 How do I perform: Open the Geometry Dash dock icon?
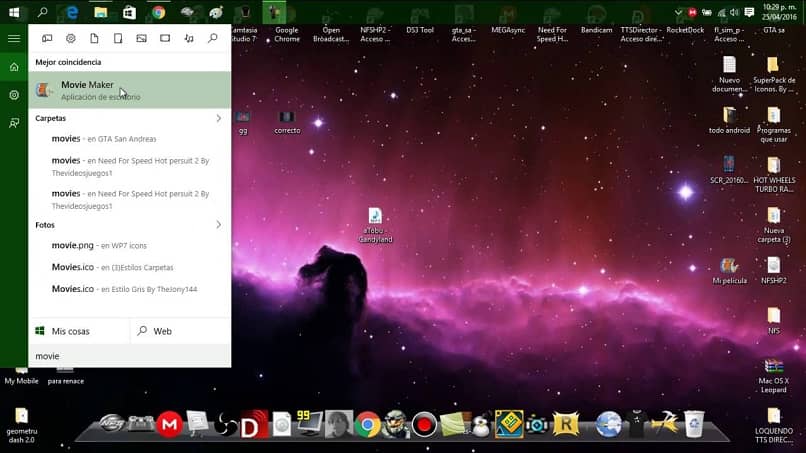[509, 424]
